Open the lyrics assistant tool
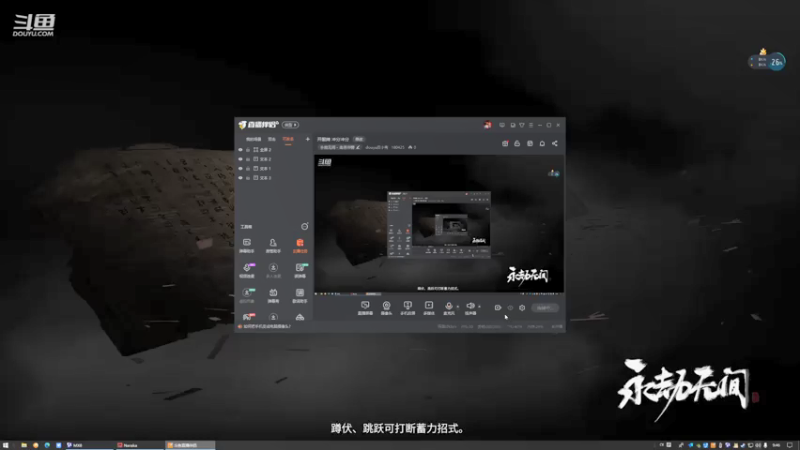800x450 pixels. [x=300, y=295]
